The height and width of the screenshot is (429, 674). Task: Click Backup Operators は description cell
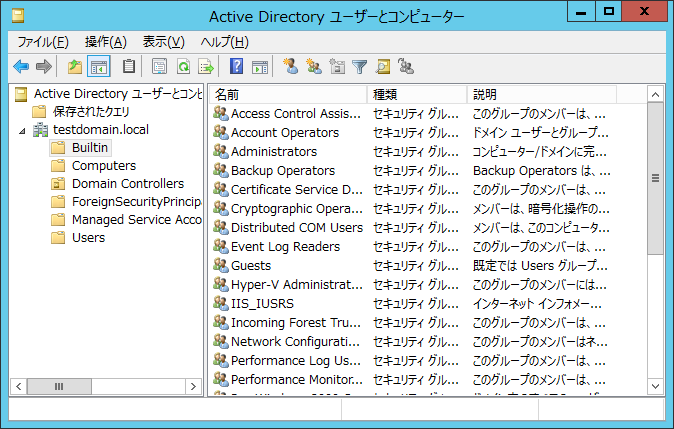(542, 171)
